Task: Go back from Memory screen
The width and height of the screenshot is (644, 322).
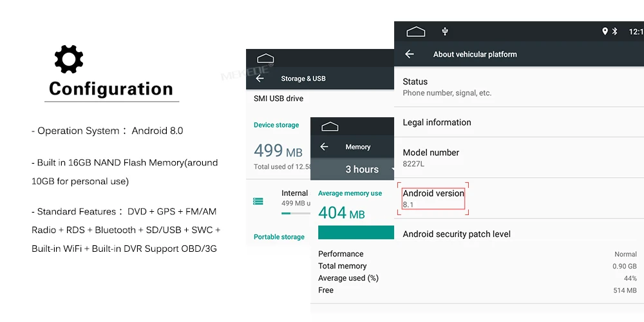Action: (x=324, y=147)
